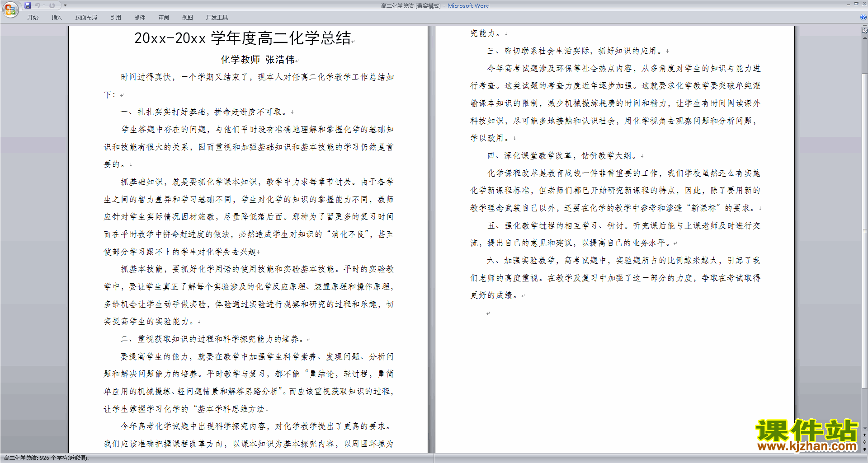868x463 pixels.
Task: Redo with the circular arrow icon
Action: [x=52, y=5]
